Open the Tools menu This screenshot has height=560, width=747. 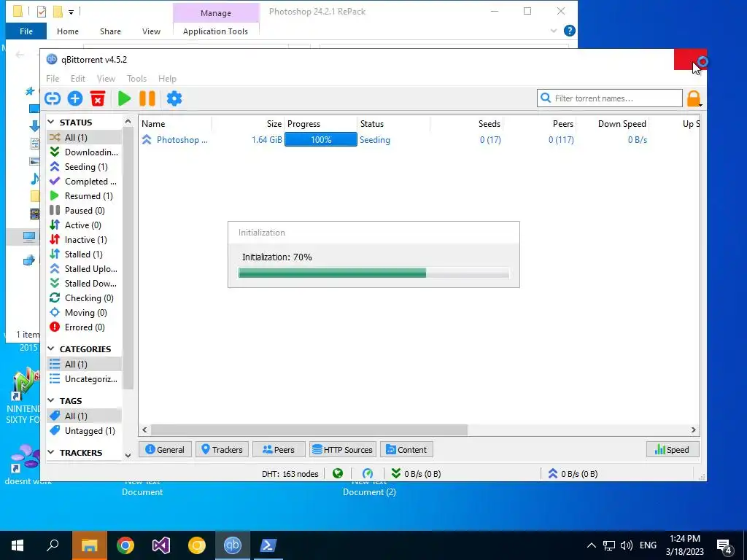coord(136,79)
